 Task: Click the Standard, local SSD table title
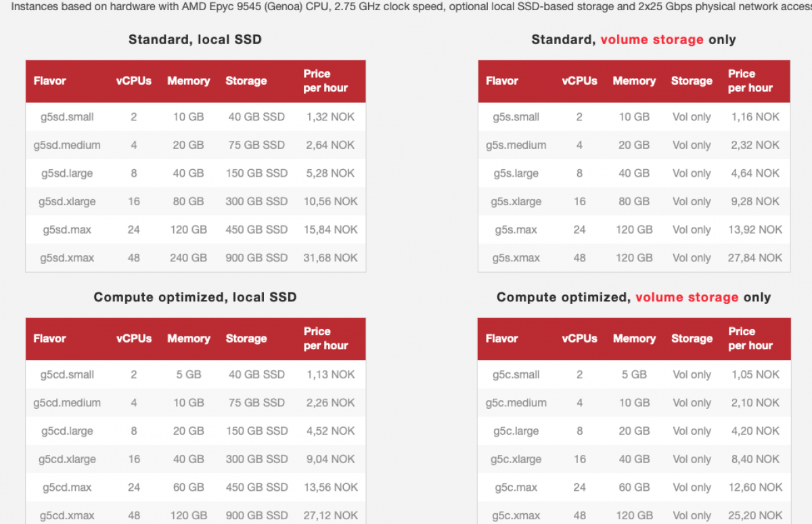[x=195, y=39]
